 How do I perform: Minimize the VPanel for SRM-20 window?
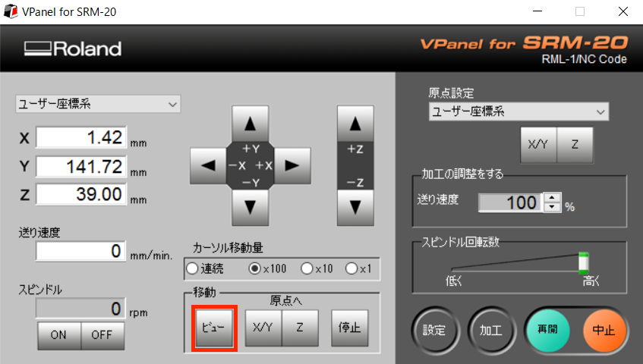pos(537,11)
